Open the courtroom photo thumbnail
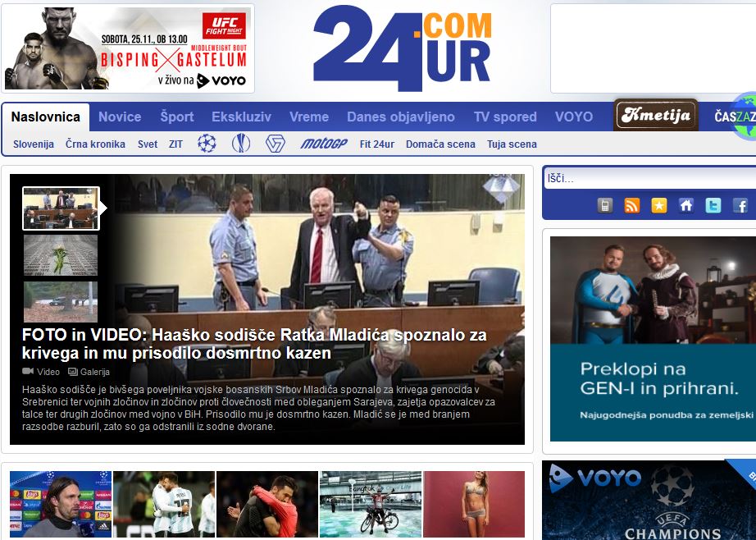 click(x=61, y=208)
